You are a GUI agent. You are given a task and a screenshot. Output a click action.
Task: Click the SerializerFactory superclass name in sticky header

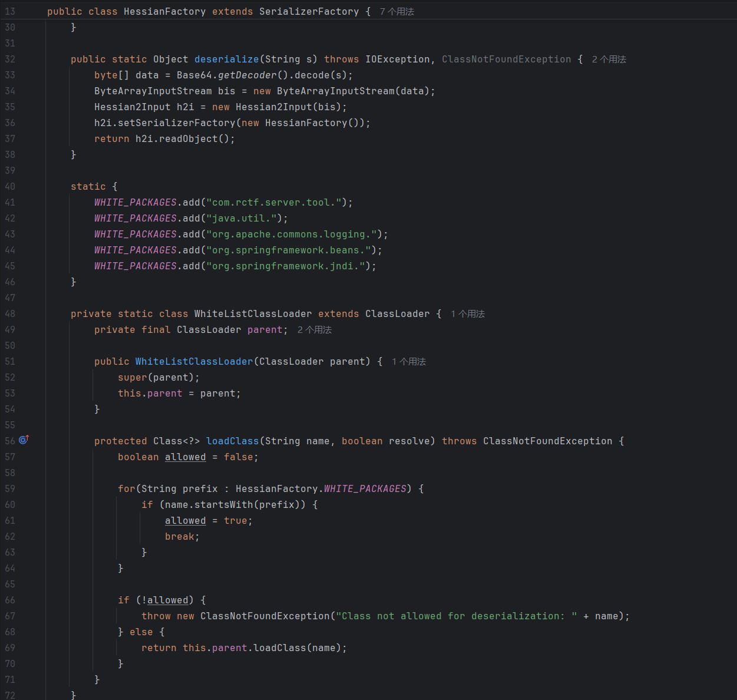(309, 12)
